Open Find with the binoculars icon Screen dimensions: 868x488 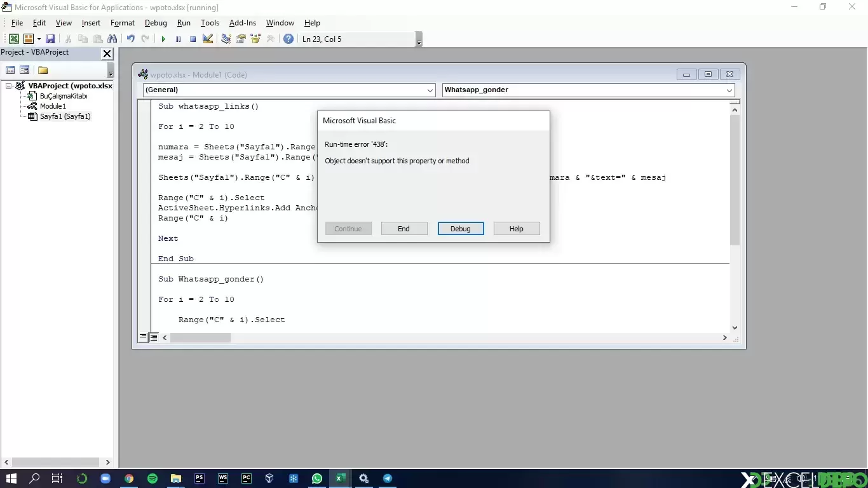pos(112,39)
